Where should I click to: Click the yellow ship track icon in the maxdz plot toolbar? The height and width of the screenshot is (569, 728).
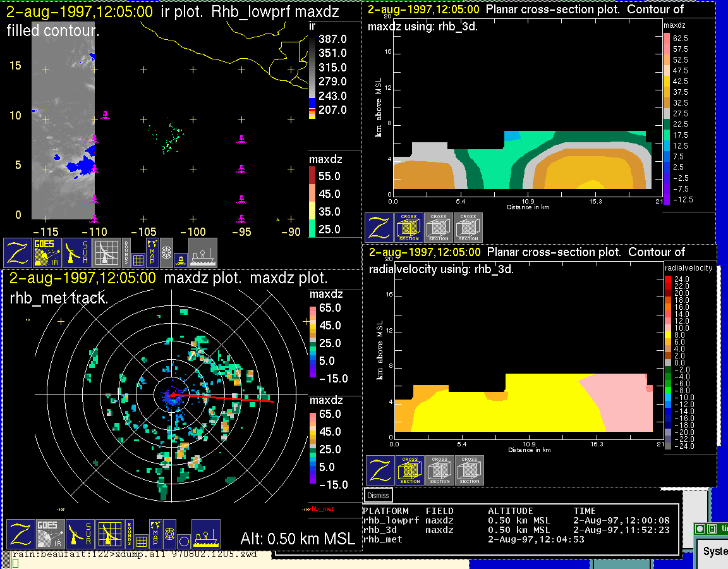pyautogui.click(x=205, y=534)
